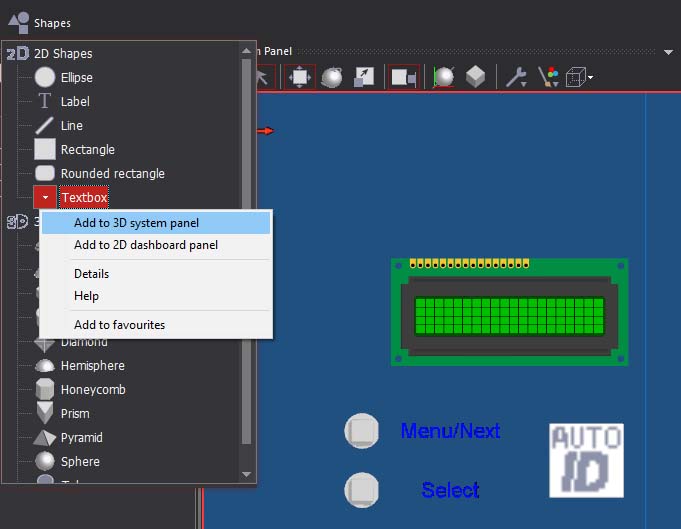This screenshot has height=529, width=681.
Task: Select the Rectangle shape icon
Action: (x=45, y=149)
